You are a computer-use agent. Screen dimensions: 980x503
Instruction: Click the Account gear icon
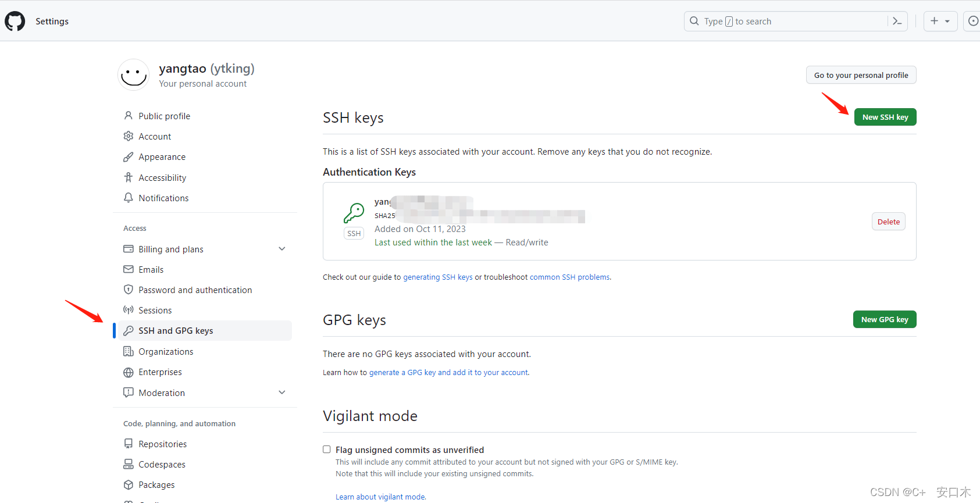[x=129, y=136]
